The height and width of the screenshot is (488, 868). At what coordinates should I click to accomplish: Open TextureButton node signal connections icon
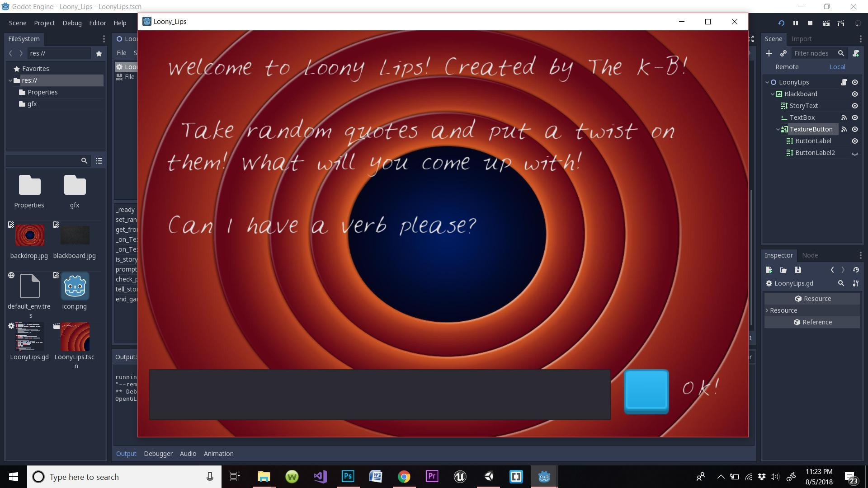tap(844, 129)
